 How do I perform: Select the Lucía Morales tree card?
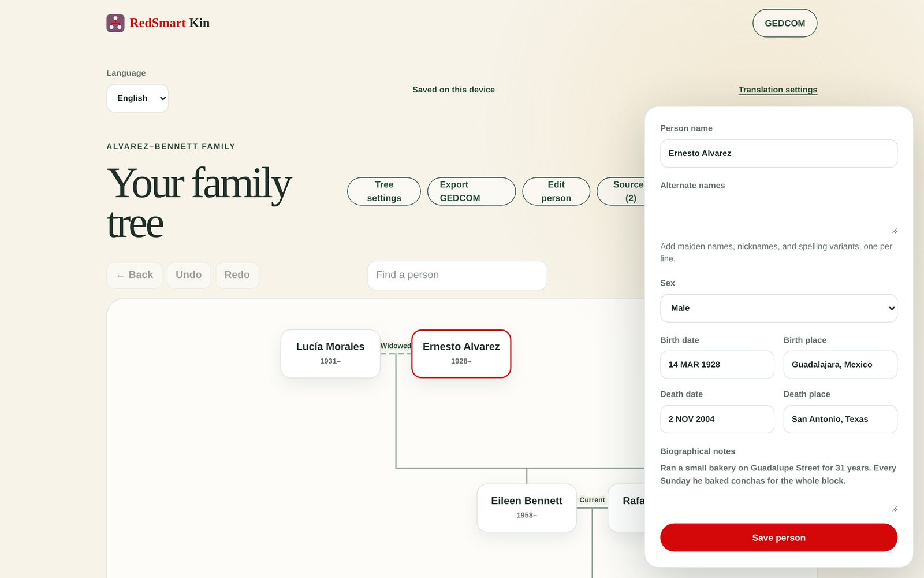tap(330, 354)
